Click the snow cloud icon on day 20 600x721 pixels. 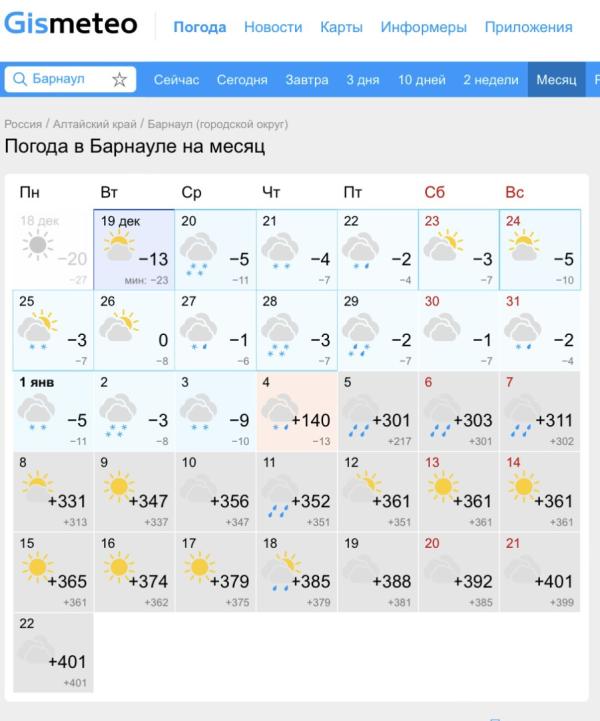198,253
